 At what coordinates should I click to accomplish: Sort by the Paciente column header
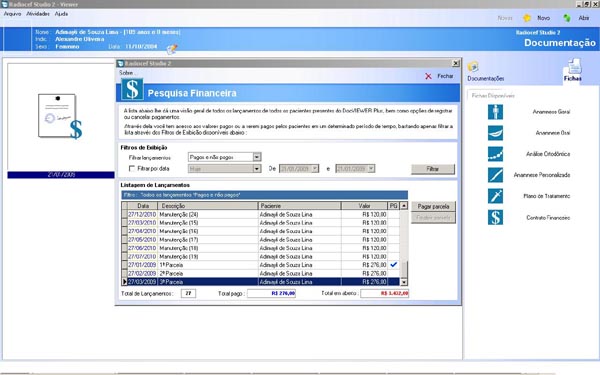[x=300, y=206]
